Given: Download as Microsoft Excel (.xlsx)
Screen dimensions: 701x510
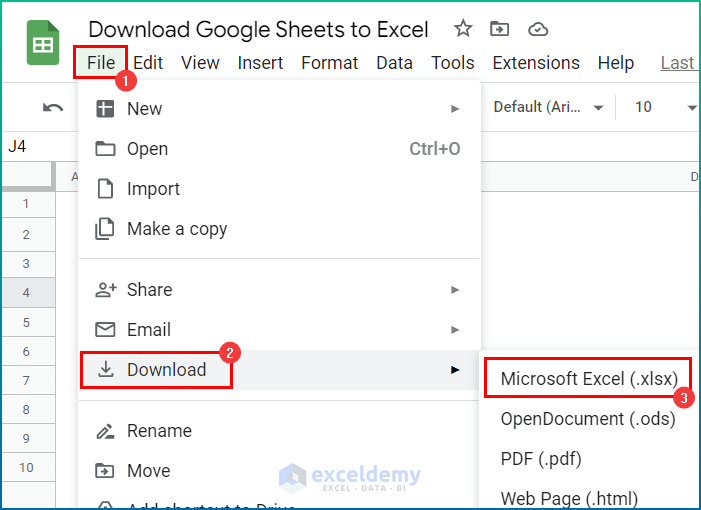Looking at the screenshot, I should pos(589,379).
